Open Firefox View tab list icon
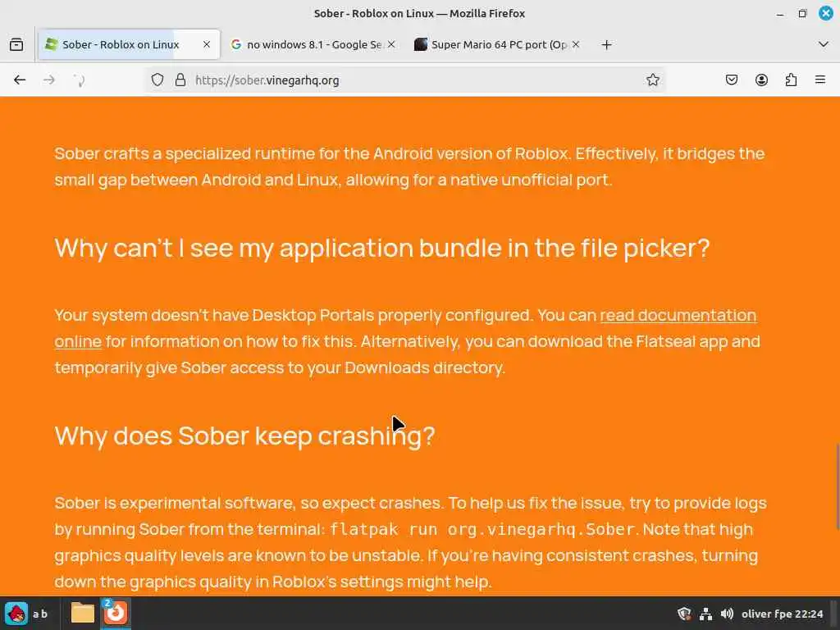The image size is (840, 630). point(16,44)
